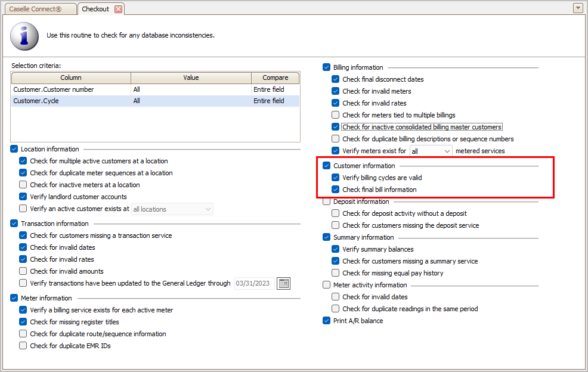Viewport: 588px width, 372px height.
Task: Enable Check for inactive meters at a location
Action: tap(23, 185)
